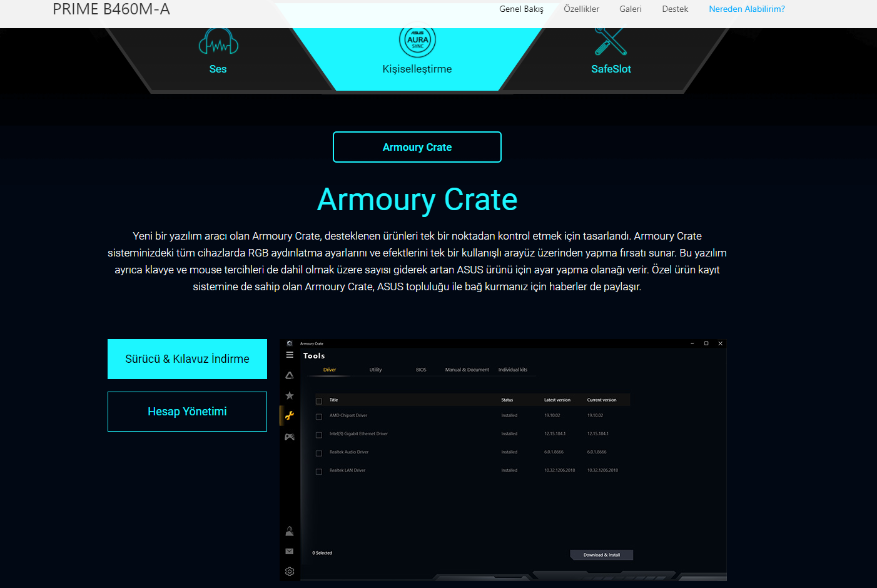The width and height of the screenshot is (877, 588).
Task: Click the Latest version column header
Action: pyautogui.click(x=557, y=400)
